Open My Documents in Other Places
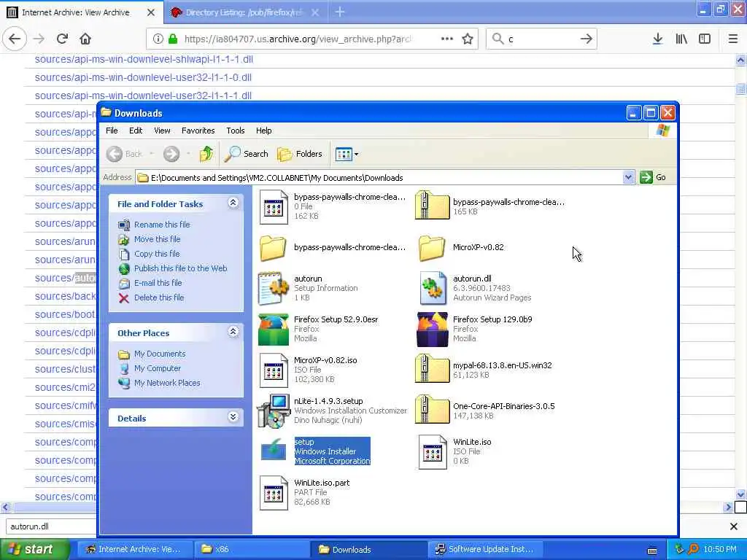Screen dimensions: 747x560 (x=160, y=354)
